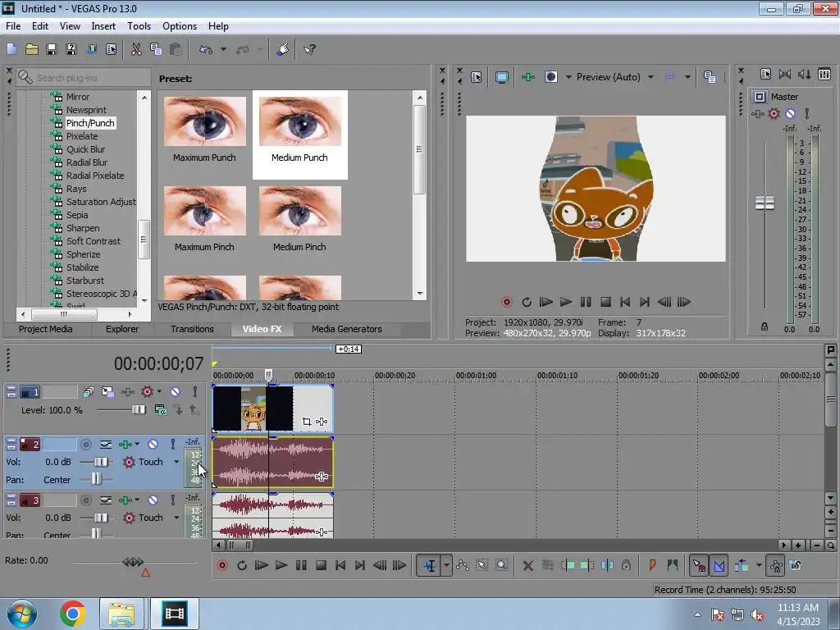Open Track FX dropdown arrow on track 1
Image resolution: width=840 pixels, height=630 pixels.
159,391
